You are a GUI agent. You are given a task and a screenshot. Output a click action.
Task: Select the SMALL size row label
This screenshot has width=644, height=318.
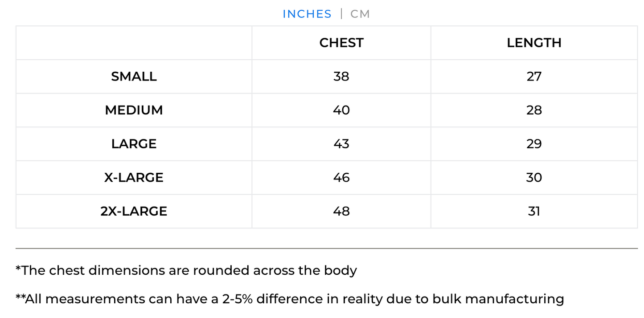(134, 77)
